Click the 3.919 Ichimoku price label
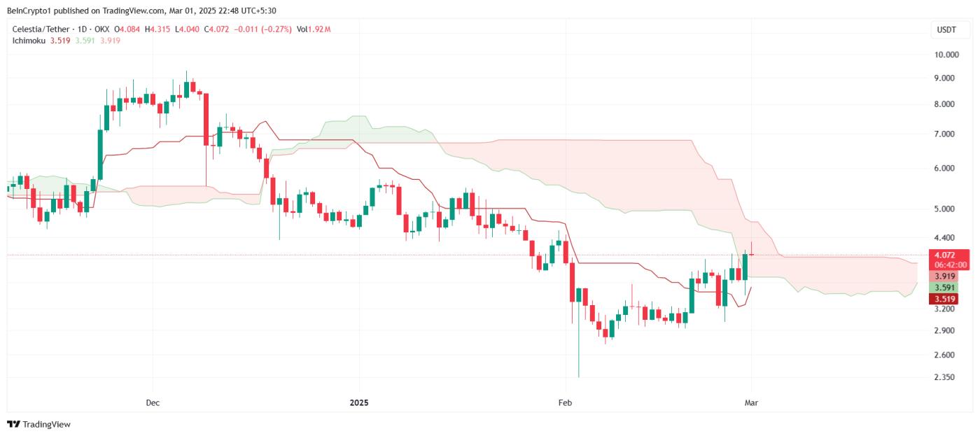This screenshot has width=980, height=436. 946,276
